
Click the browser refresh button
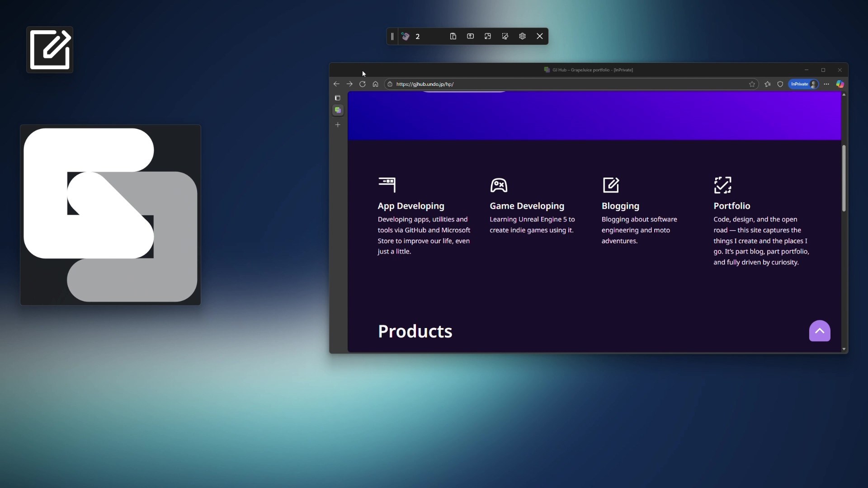362,84
